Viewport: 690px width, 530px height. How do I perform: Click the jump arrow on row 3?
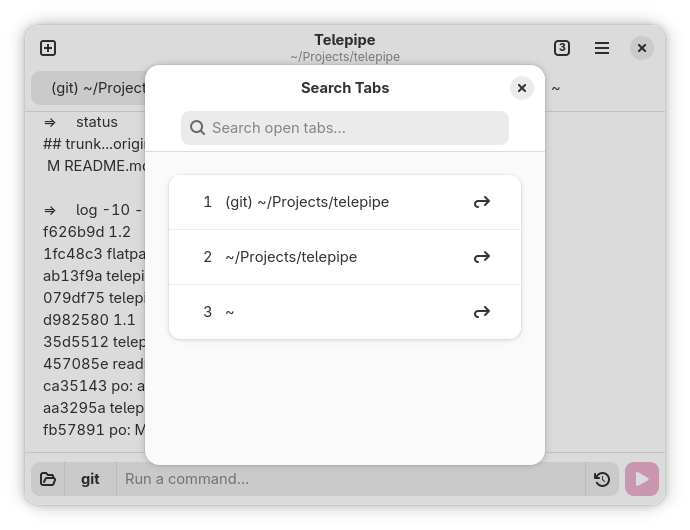point(481,312)
